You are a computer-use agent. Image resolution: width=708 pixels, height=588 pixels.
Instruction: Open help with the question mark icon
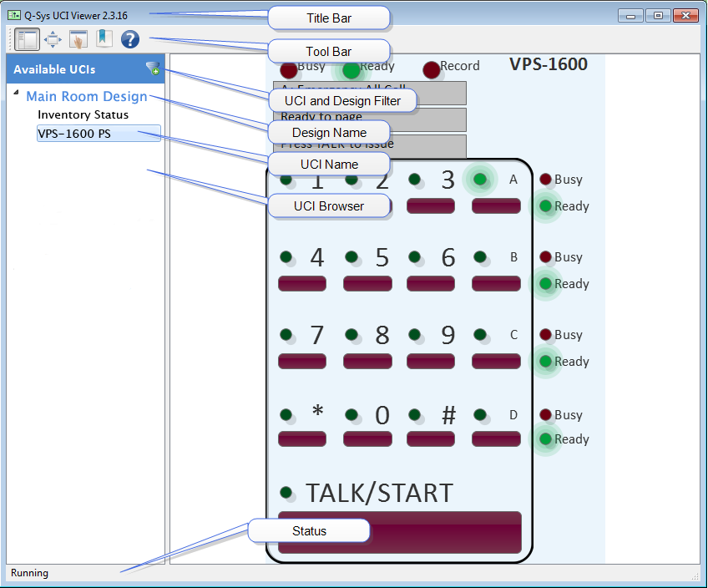130,39
